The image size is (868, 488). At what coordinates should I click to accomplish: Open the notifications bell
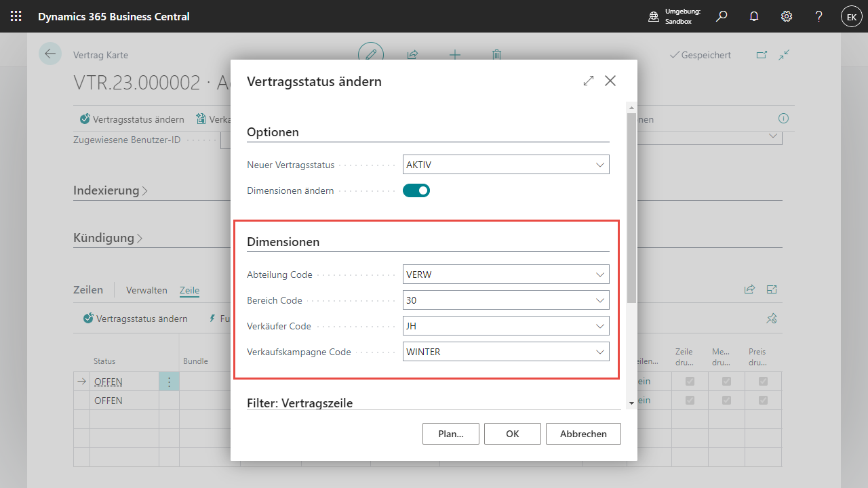point(754,16)
